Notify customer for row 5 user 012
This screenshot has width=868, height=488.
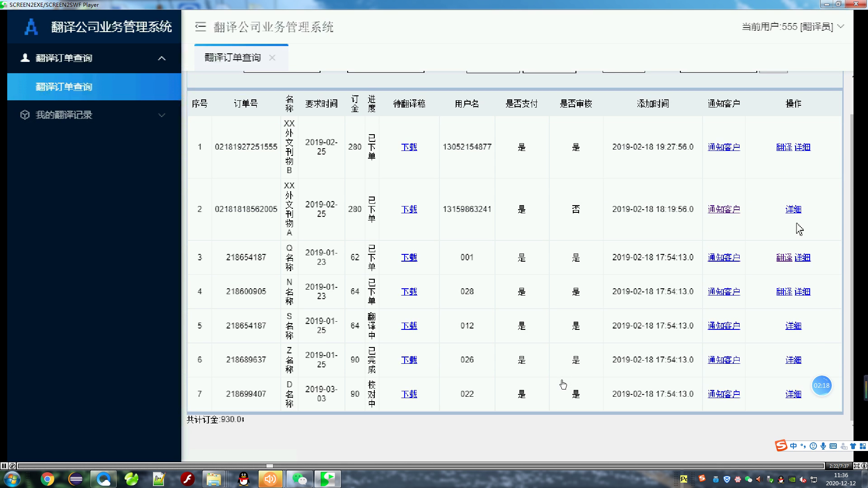pos(724,326)
